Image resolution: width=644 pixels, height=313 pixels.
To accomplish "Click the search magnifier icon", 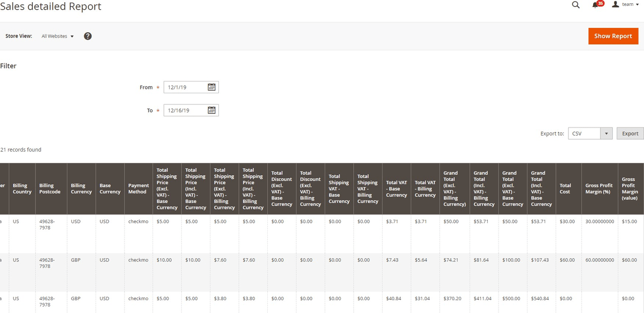I will point(576,5).
